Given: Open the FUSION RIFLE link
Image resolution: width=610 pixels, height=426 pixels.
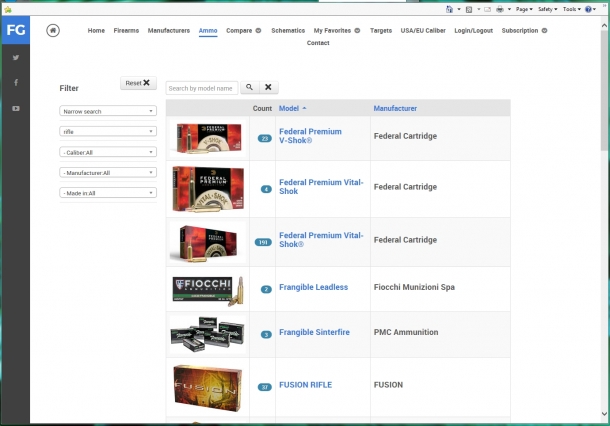Looking at the screenshot, I should (x=305, y=385).
